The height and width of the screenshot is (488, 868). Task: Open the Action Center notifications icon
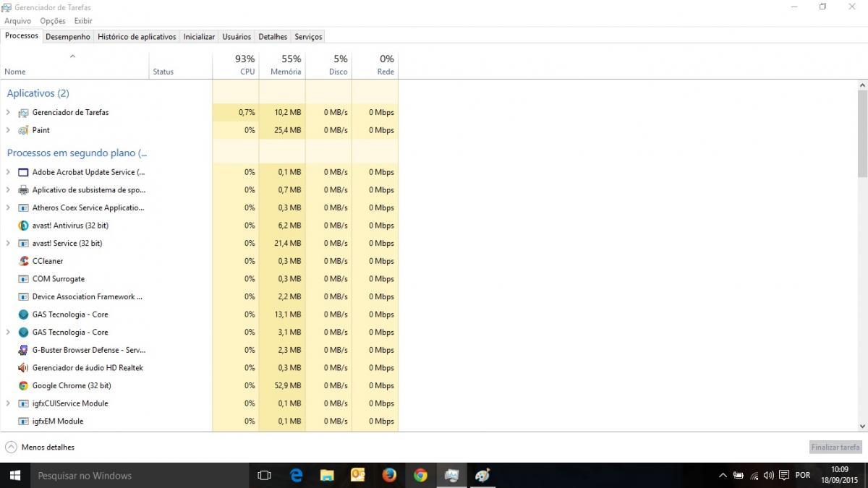click(x=784, y=476)
